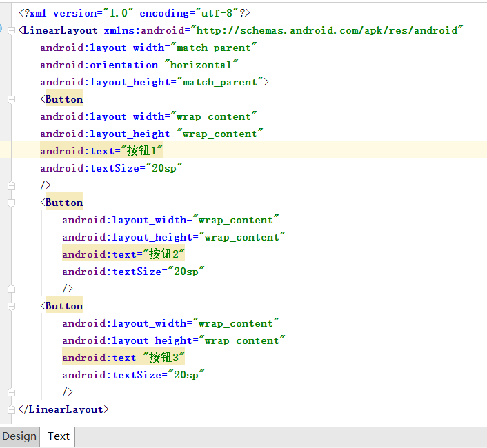Click the schemas.android.com namespace URL
The height and width of the screenshot is (448, 487).
[327, 30]
